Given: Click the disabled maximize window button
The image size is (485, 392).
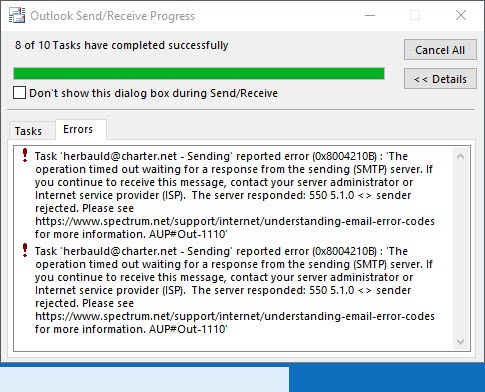Looking at the screenshot, I should point(415,15).
